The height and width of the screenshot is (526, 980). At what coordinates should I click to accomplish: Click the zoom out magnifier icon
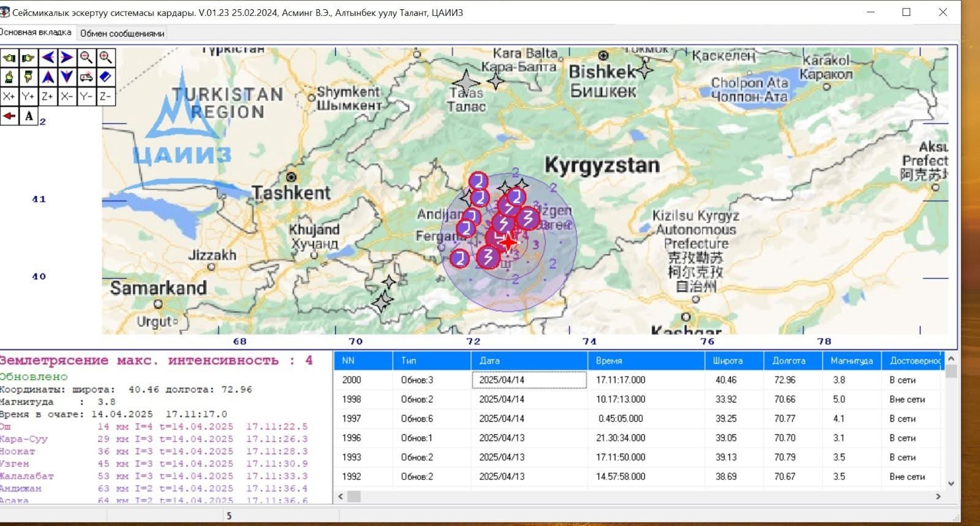86,58
